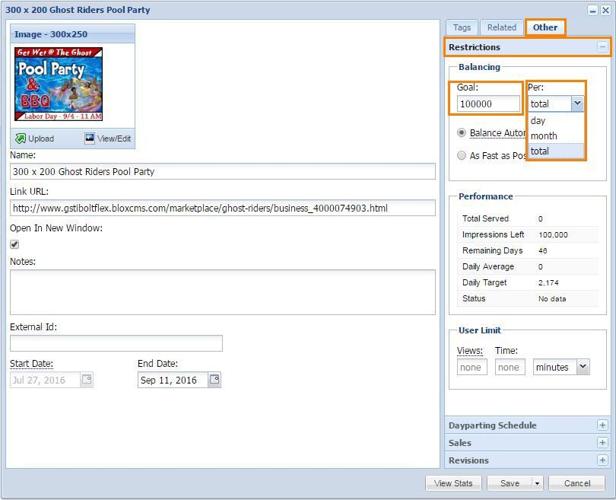The width and height of the screenshot is (616, 500).
Task: Click the Save button
Action: pos(510,484)
